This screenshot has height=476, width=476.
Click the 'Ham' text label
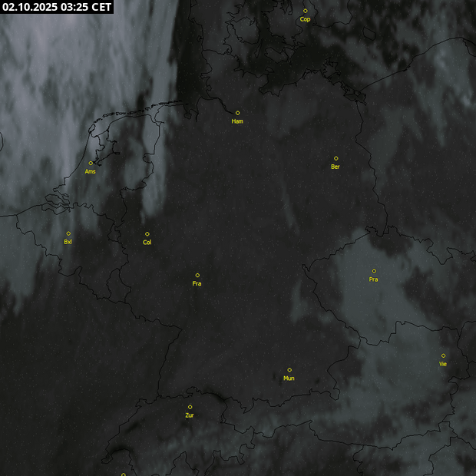click(x=237, y=121)
